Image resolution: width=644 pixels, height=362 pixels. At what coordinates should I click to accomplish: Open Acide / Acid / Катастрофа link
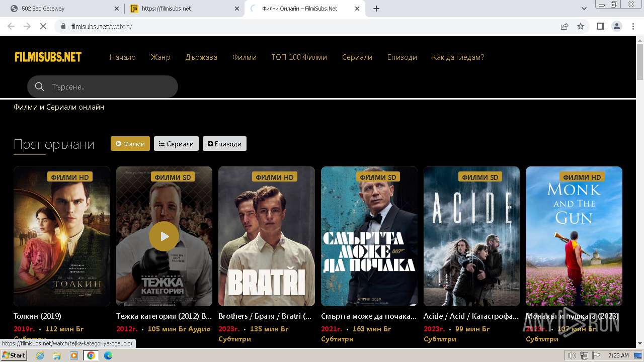click(471, 316)
